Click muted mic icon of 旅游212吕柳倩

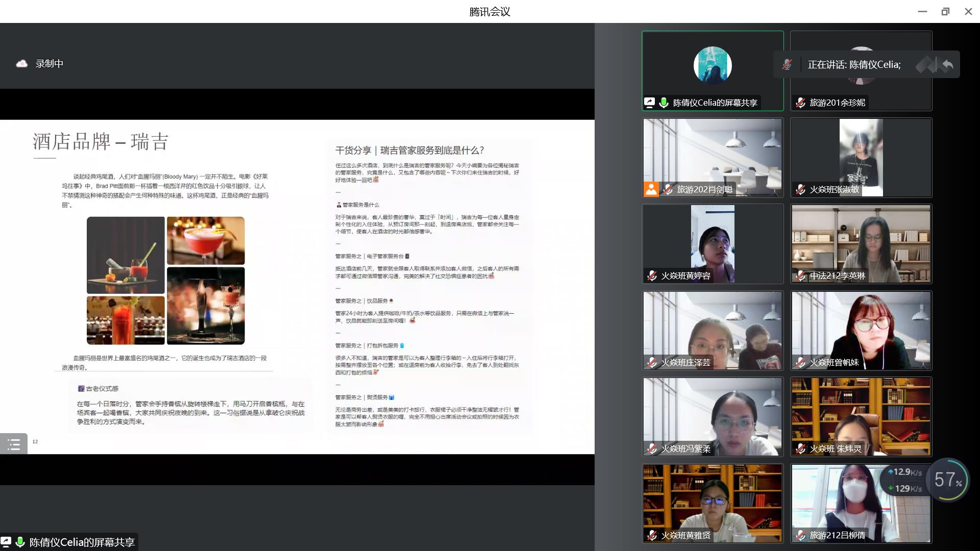pos(800,536)
